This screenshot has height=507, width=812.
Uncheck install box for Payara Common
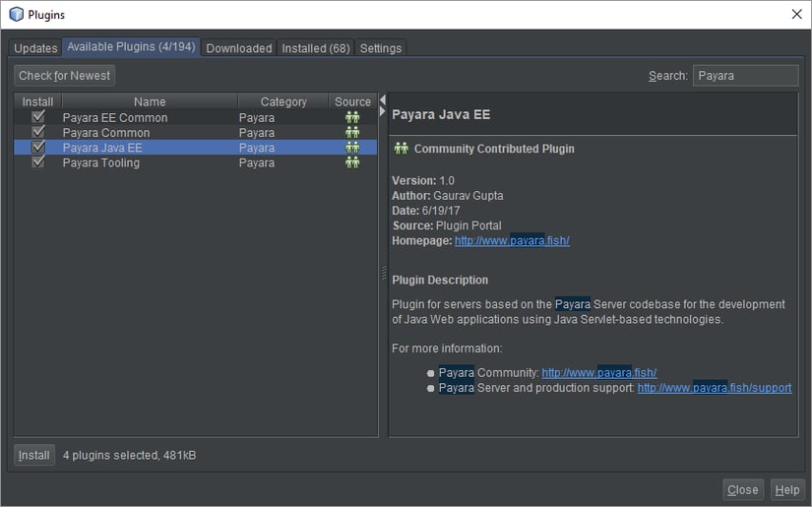click(x=37, y=132)
